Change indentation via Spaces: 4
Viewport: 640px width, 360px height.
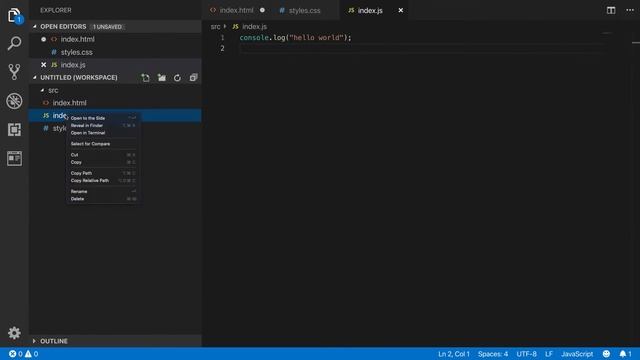pos(493,354)
